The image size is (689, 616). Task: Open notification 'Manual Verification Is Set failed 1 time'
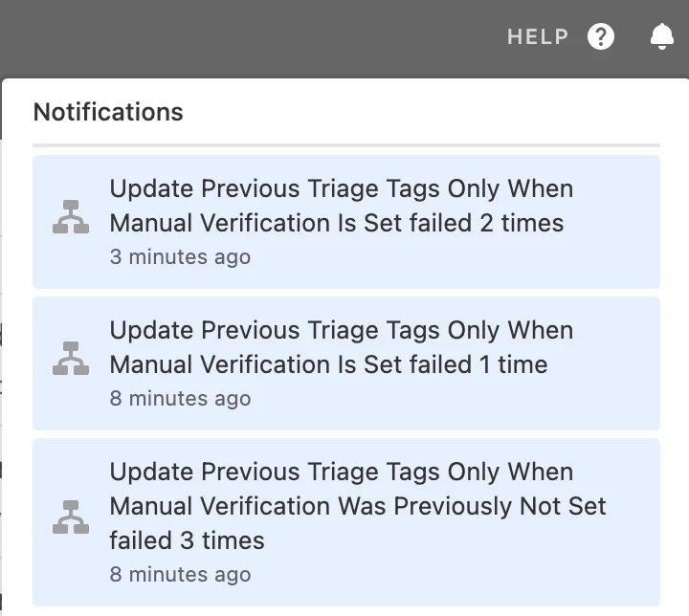coord(346,363)
